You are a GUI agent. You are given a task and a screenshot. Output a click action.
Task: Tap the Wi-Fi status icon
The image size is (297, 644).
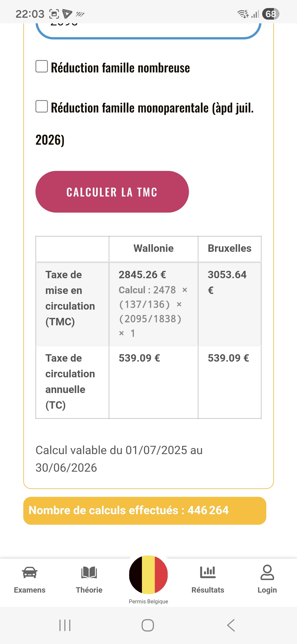tap(243, 14)
